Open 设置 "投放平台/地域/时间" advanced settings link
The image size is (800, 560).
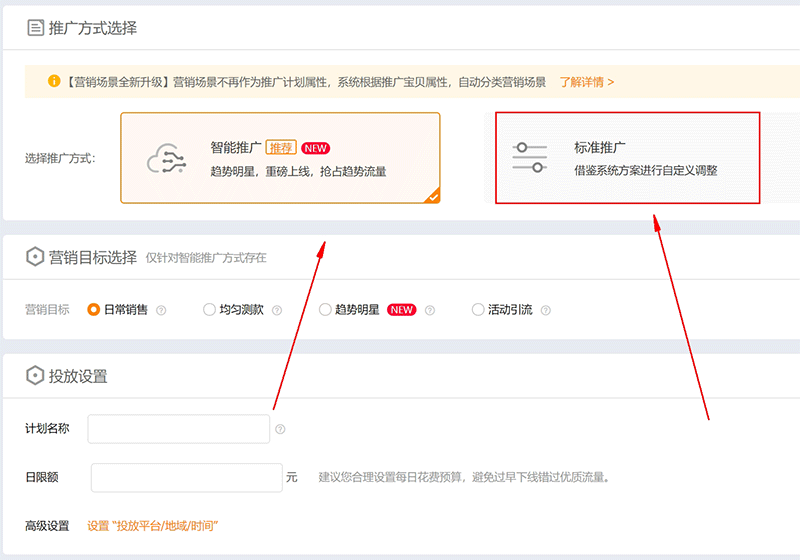(152, 525)
